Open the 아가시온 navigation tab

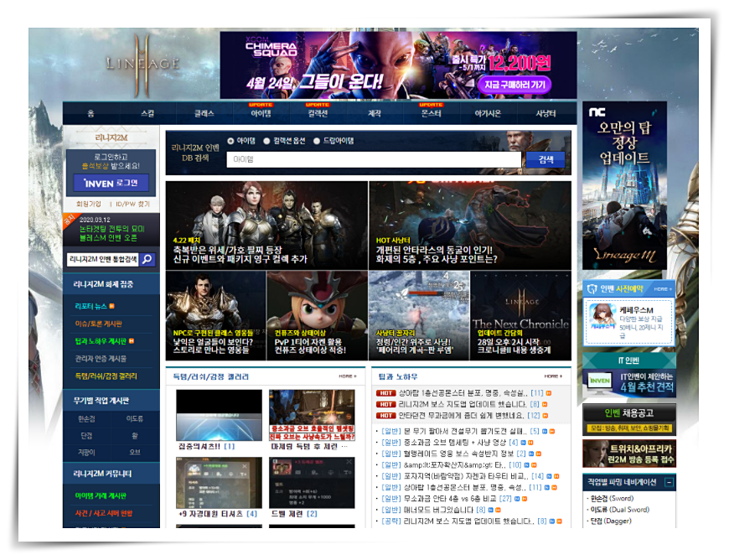(x=488, y=113)
